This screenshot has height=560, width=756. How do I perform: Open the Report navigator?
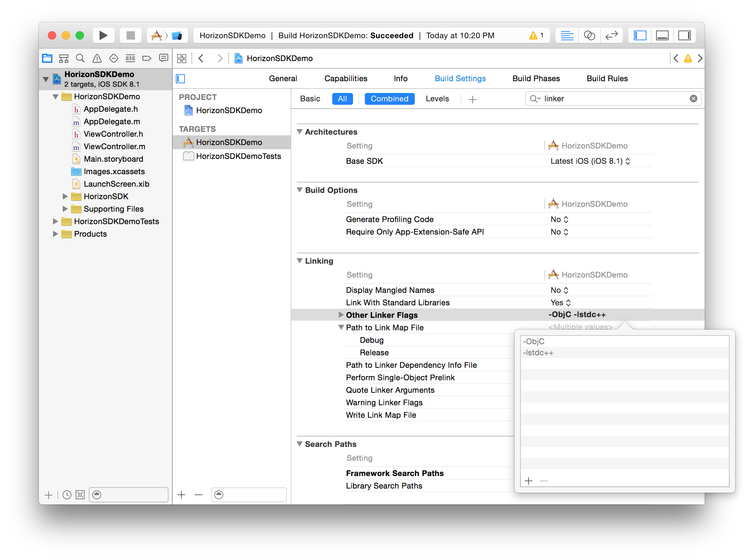point(164,58)
